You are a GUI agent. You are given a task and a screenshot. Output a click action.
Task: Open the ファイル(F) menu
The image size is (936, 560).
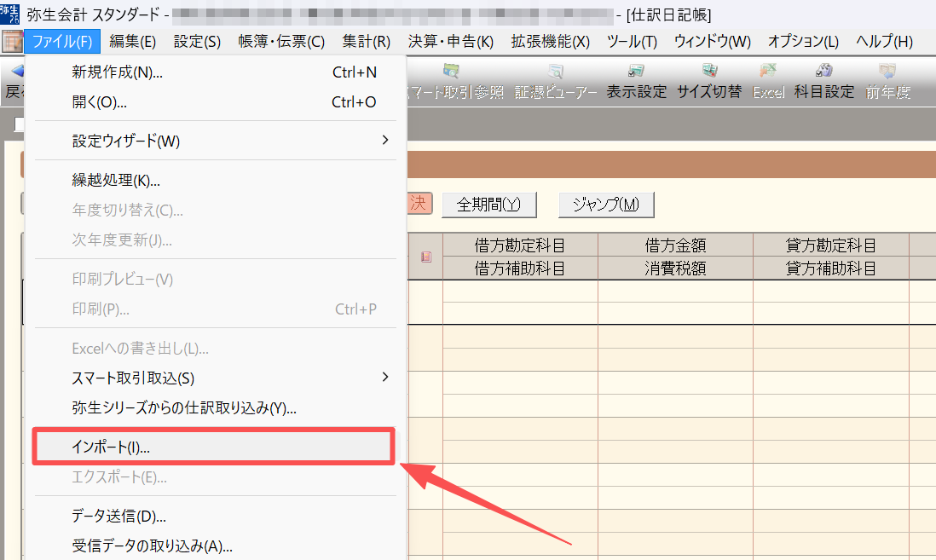62,41
